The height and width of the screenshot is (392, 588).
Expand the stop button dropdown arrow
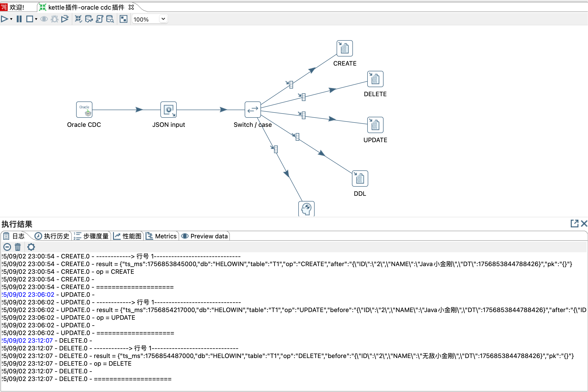pyautogui.click(x=36, y=19)
